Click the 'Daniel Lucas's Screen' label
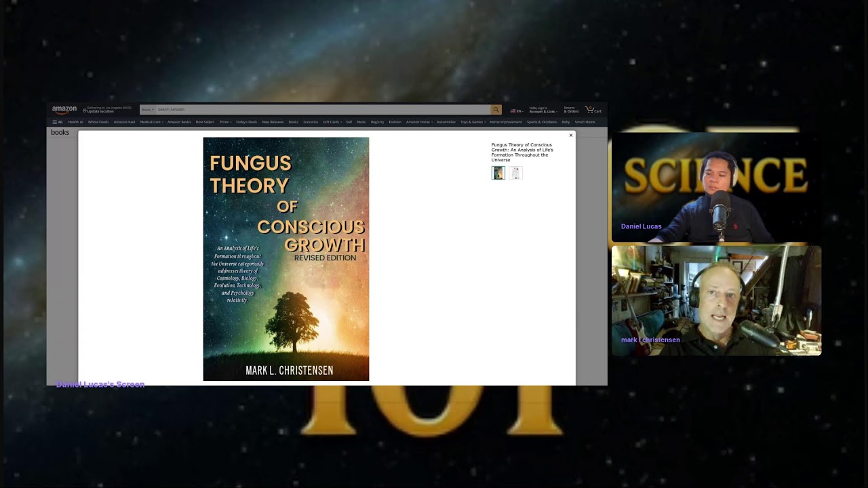 coord(100,384)
